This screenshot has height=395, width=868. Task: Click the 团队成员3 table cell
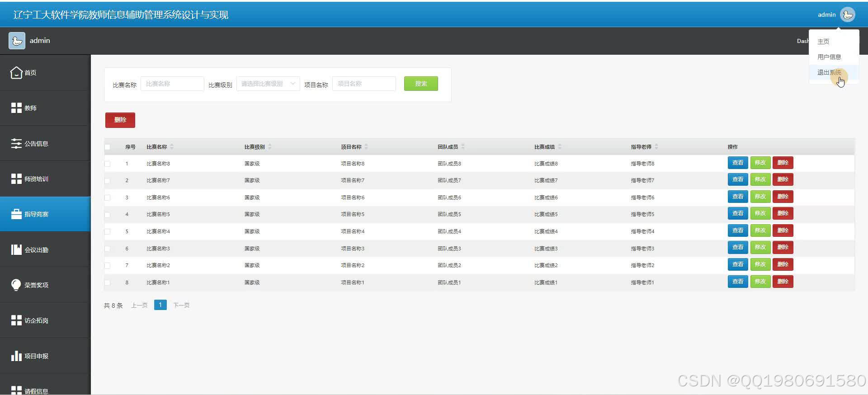449,249
